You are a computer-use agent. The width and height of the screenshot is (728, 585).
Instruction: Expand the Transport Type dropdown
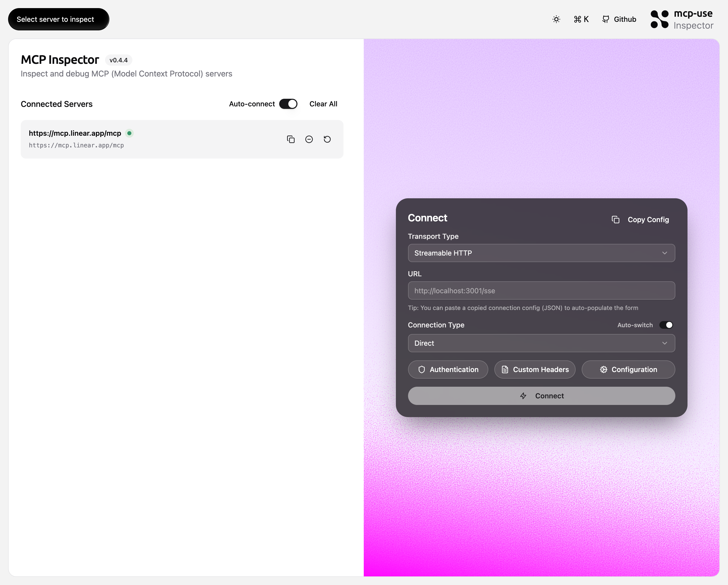click(x=541, y=253)
